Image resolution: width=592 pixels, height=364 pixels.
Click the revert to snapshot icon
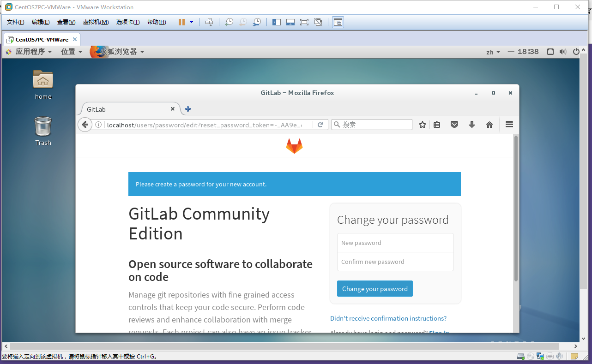coord(243,22)
